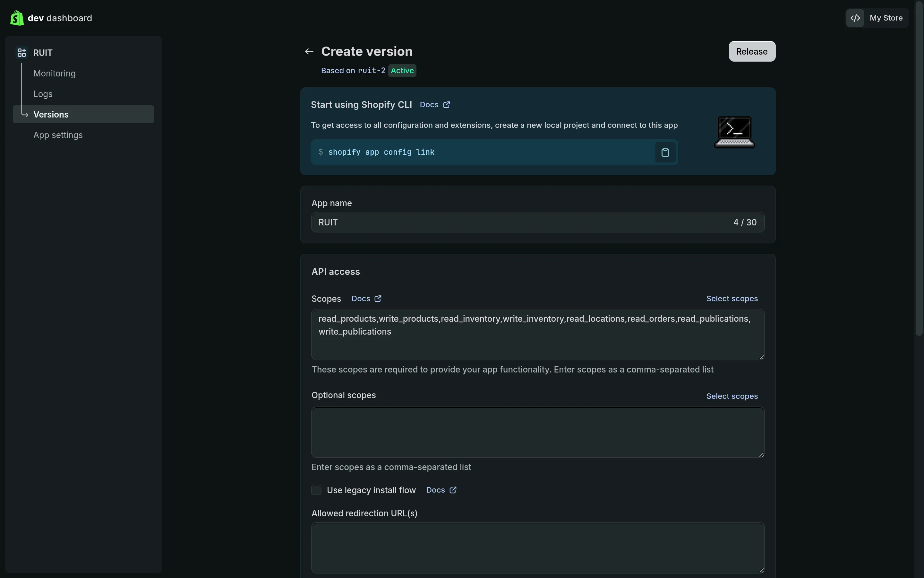
Task: Go back using the left arrow
Action: coord(309,51)
